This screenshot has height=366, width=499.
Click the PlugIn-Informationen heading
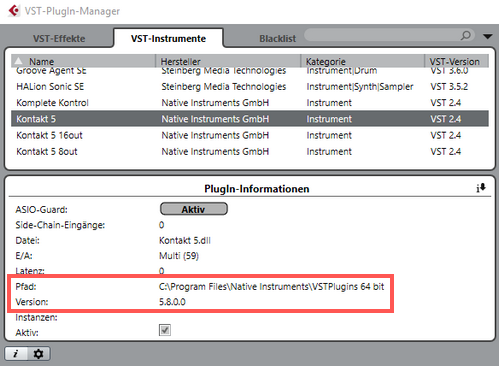[257, 189]
